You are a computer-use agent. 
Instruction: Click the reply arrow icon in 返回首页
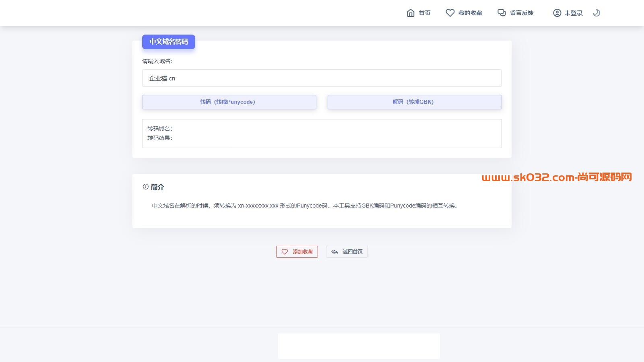[x=334, y=251]
